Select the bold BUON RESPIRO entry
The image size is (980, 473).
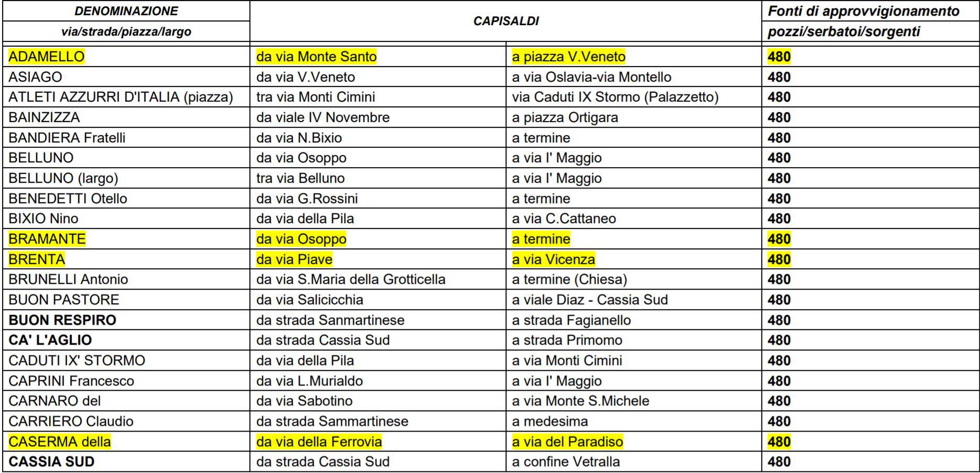(62, 320)
